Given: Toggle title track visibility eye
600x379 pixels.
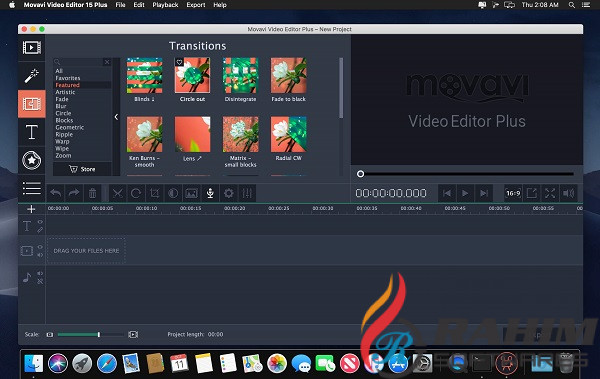Looking at the screenshot, I should click(40, 222).
